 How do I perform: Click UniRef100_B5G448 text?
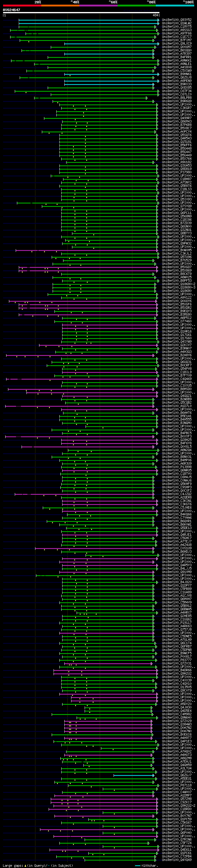point(177,149)
